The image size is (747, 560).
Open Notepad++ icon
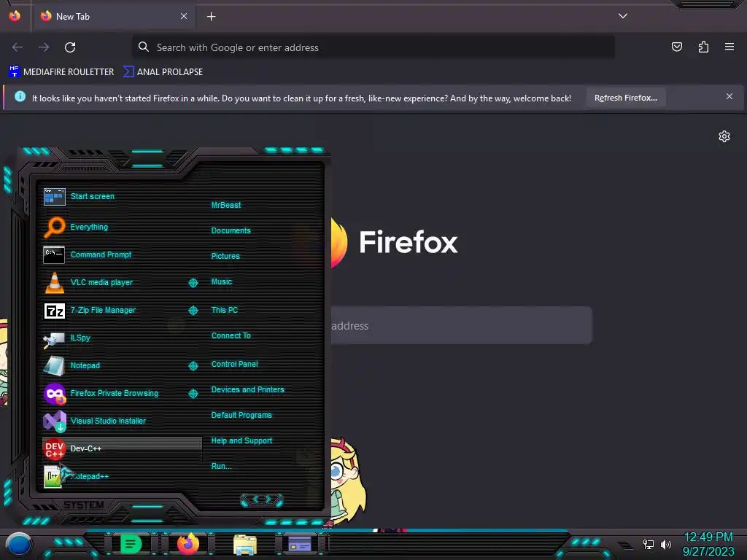click(53, 477)
